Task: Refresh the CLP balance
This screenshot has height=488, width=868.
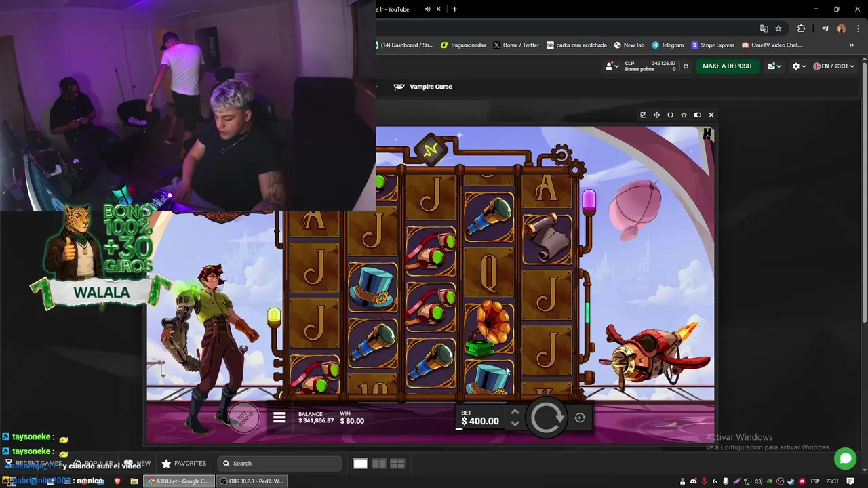Action: click(686, 66)
